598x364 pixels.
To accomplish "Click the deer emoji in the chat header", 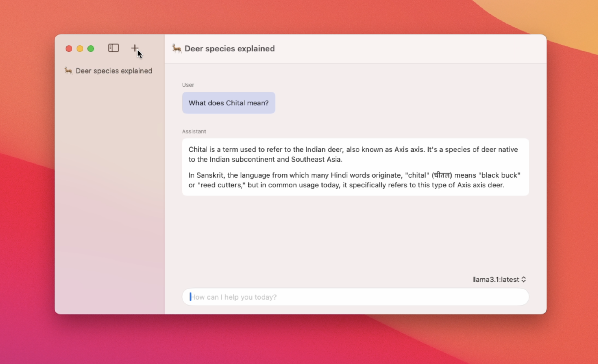I will coord(177,49).
